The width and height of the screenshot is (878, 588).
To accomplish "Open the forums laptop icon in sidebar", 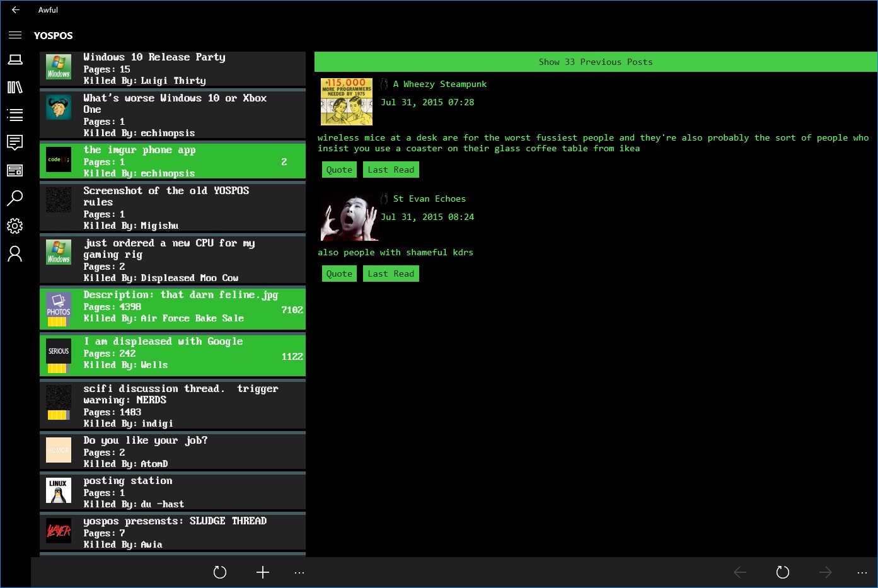I will tap(15, 60).
